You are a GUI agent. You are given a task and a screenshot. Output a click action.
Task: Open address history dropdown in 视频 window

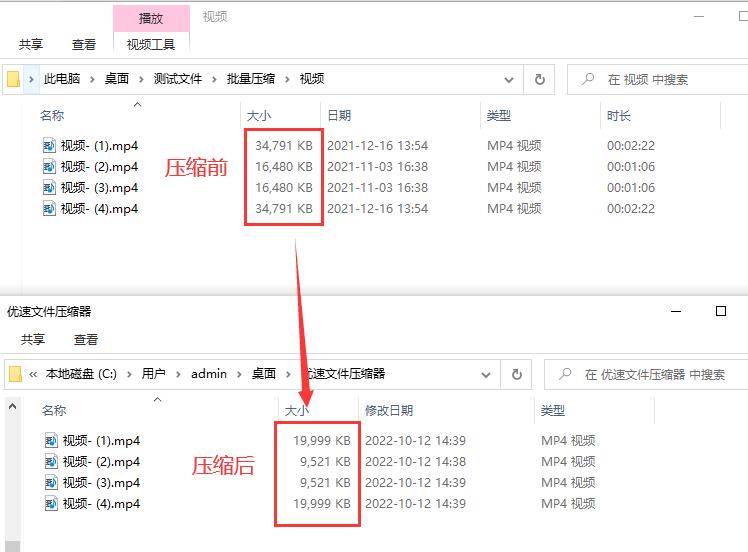pos(509,80)
